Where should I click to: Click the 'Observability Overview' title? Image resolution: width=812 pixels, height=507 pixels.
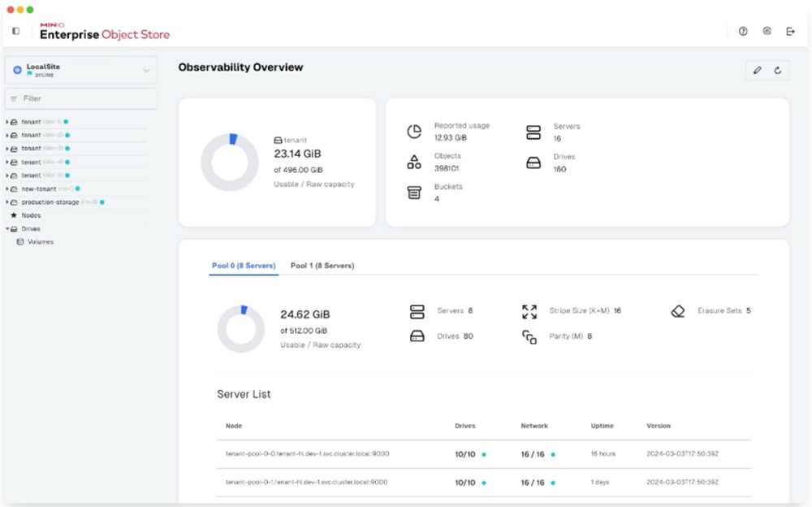click(241, 67)
